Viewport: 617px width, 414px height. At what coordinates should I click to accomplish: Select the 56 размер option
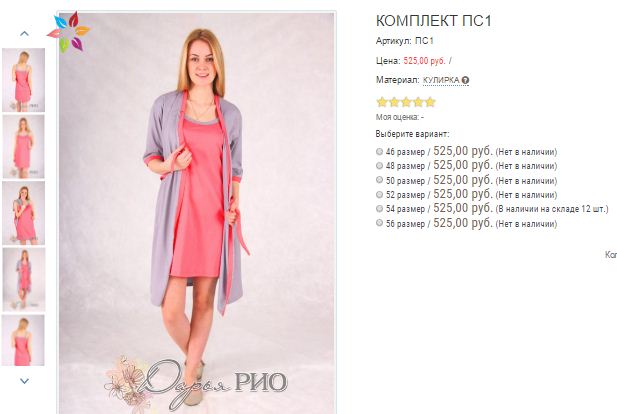pos(379,223)
